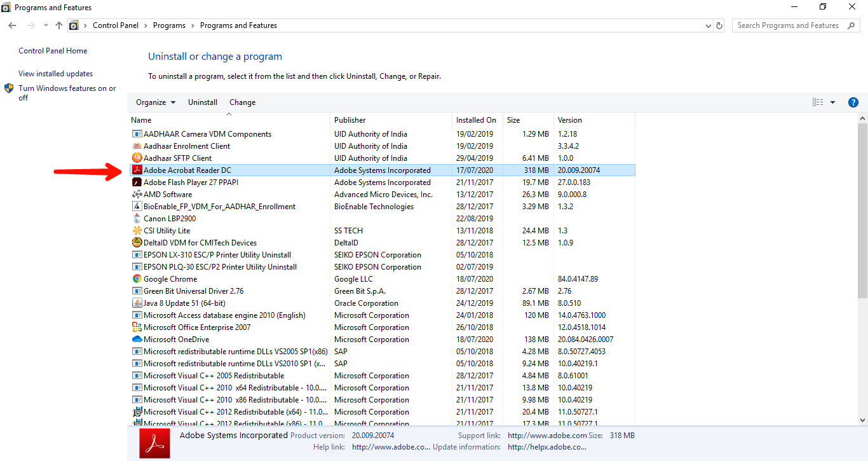This screenshot has width=868, height=461.
Task: Click the Canon LBP2900 printer icon
Action: [x=137, y=219]
